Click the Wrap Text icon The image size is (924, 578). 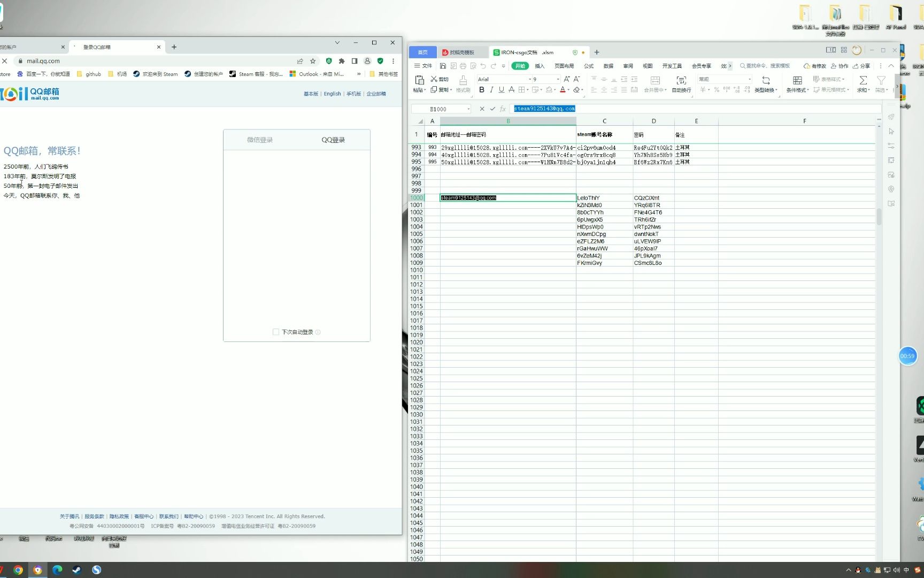(x=681, y=80)
